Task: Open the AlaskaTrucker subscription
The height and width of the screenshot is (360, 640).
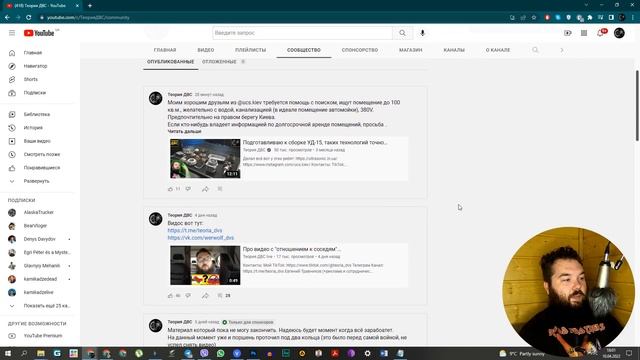Action: coord(38,213)
